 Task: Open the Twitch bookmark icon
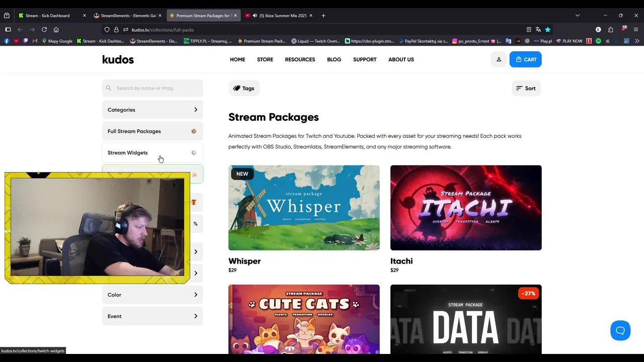[x=26, y=41]
